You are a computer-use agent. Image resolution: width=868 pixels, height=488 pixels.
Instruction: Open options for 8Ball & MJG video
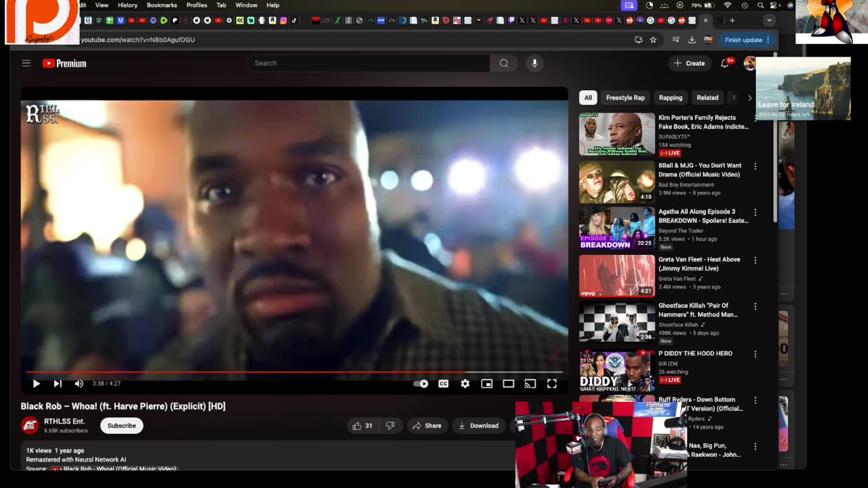pyautogui.click(x=755, y=166)
